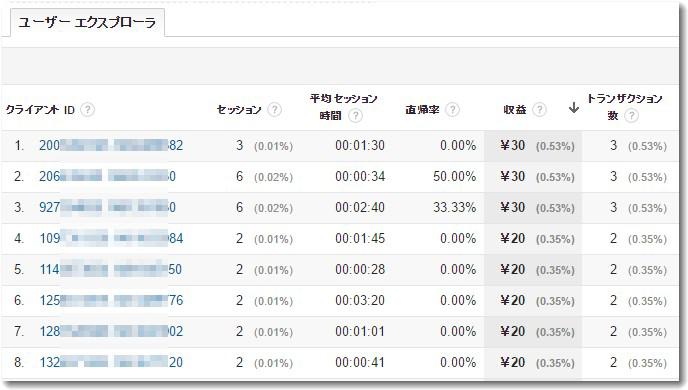Select session time 00:00:41 cell
The image size is (688, 390).
pyautogui.click(x=360, y=362)
